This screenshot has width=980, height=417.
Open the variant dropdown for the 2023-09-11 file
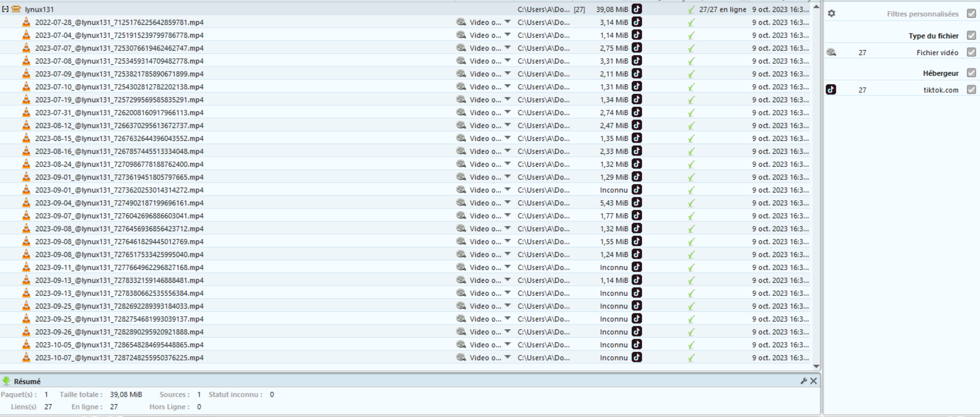508,267
